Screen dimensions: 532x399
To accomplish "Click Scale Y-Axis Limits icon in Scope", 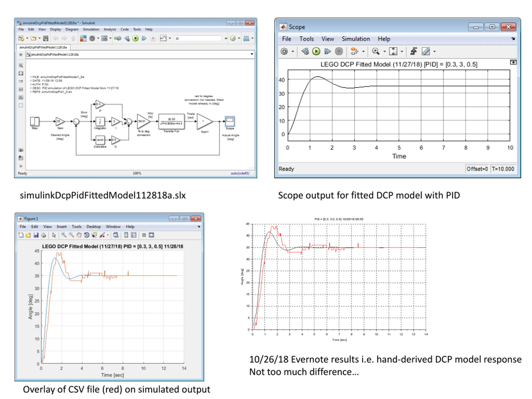I will point(393,51).
